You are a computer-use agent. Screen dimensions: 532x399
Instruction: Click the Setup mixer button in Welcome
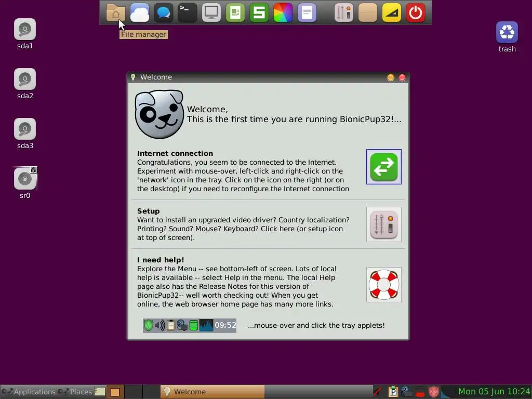pyautogui.click(x=384, y=224)
